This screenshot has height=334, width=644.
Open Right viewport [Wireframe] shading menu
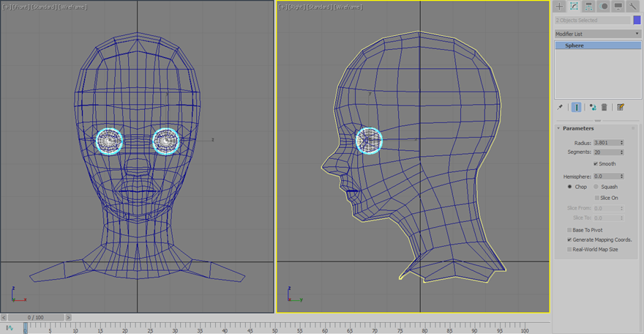(348, 7)
